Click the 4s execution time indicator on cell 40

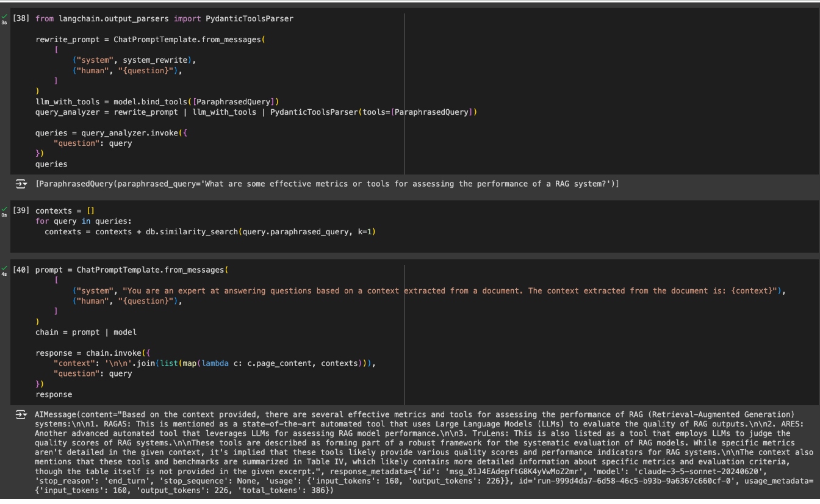tap(4, 273)
